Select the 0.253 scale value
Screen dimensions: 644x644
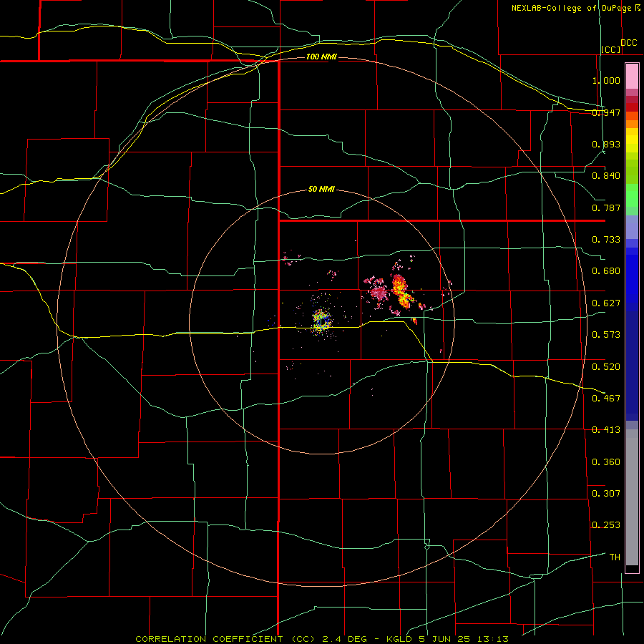click(x=606, y=525)
